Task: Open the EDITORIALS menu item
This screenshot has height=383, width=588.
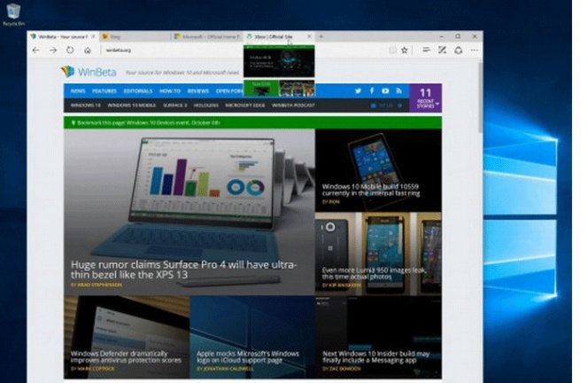Action: pos(138,90)
